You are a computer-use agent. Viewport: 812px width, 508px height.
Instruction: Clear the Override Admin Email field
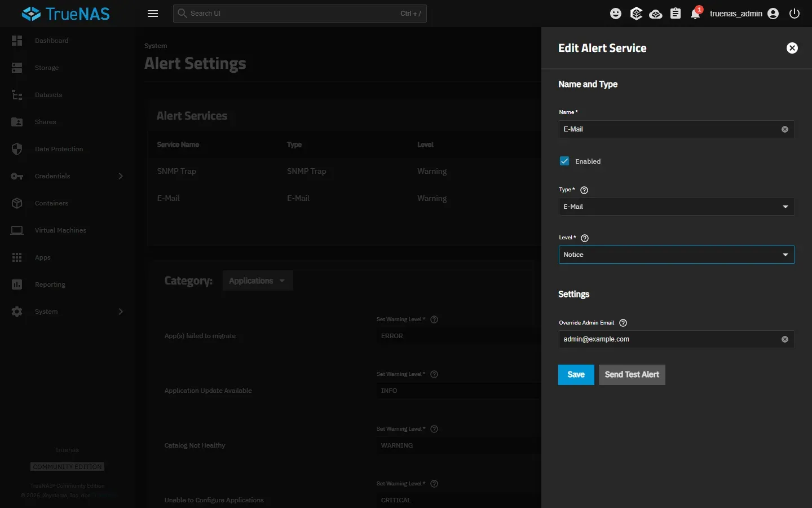tap(785, 339)
